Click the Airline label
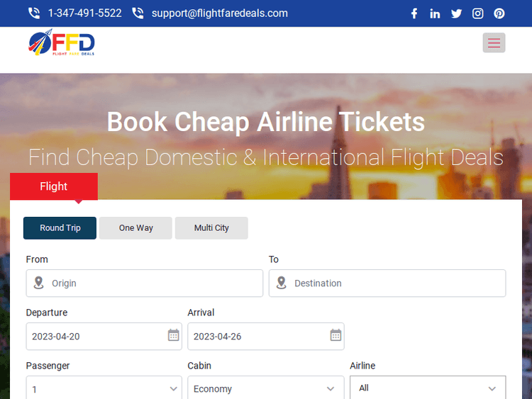Image resolution: width=532 pixels, height=399 pixels. [x=362, y=366]
